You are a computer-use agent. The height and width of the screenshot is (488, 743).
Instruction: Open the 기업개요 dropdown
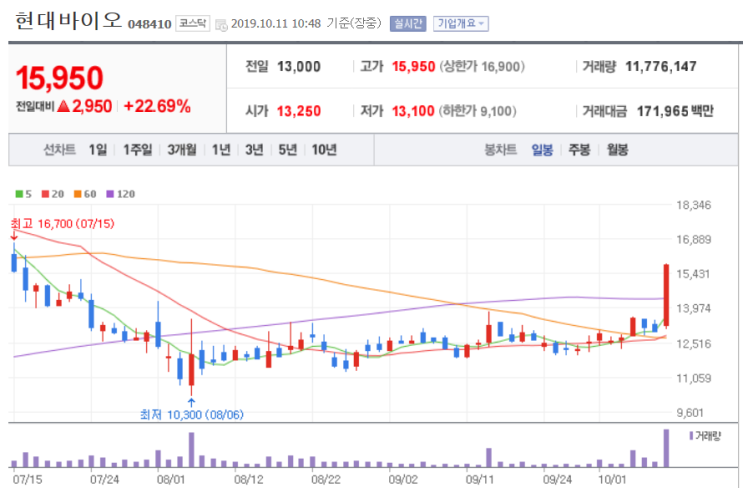point(461,24)
